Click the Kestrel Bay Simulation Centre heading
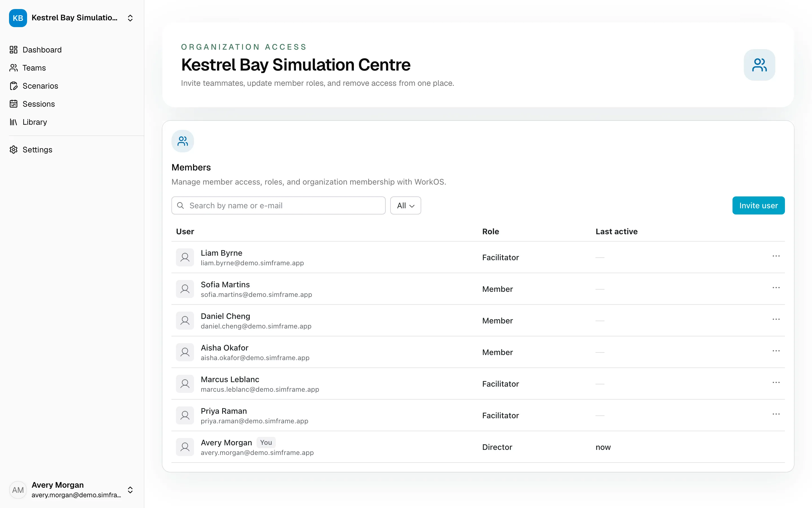The image size is (812, 508). tap(295, 65)
